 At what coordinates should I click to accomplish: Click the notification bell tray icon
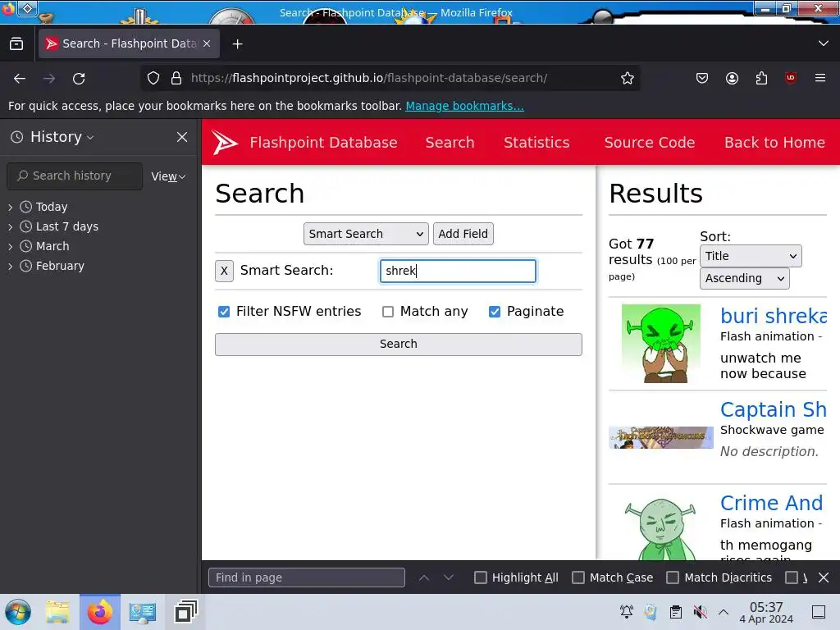(626, 611)
